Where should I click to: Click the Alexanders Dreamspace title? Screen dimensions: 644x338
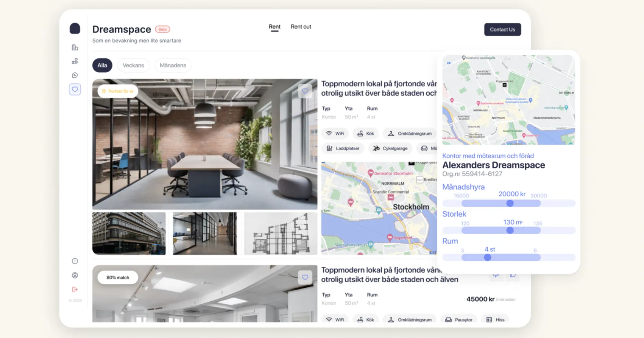click(494, 165)
